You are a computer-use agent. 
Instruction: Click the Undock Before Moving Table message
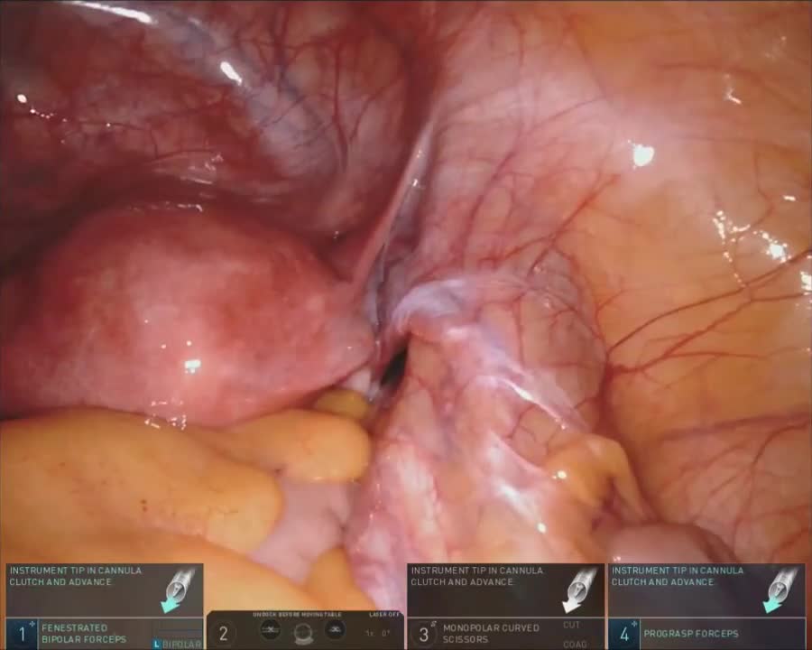tap(297, 615)
